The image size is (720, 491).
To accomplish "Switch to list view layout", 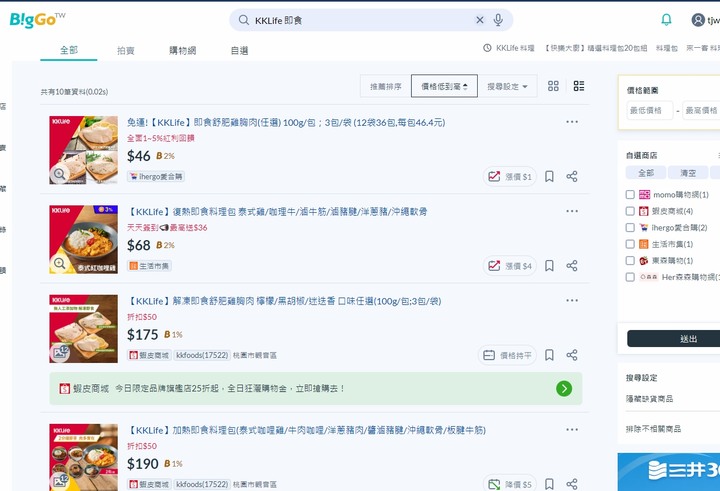I will (579, 86).
